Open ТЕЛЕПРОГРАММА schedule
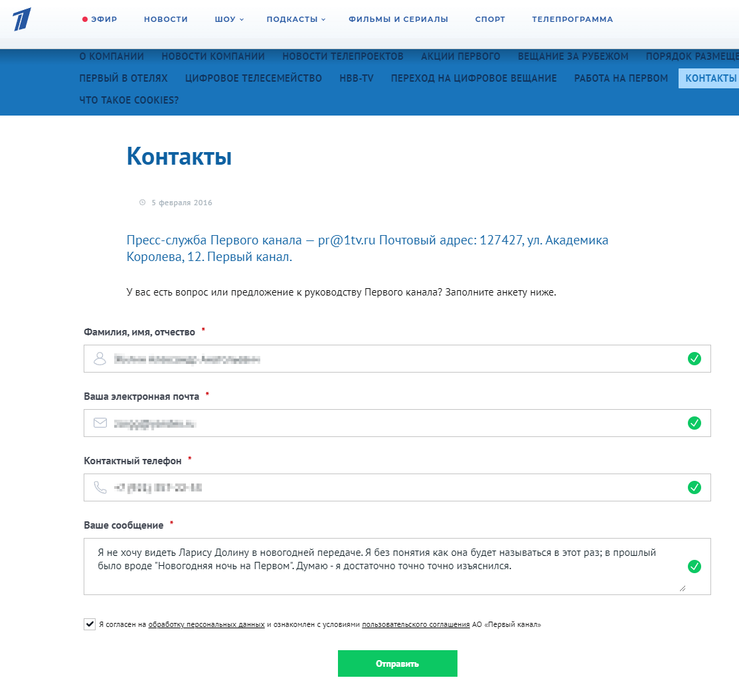The height and width of the screenshot is (700, 739). pos(572,19)
